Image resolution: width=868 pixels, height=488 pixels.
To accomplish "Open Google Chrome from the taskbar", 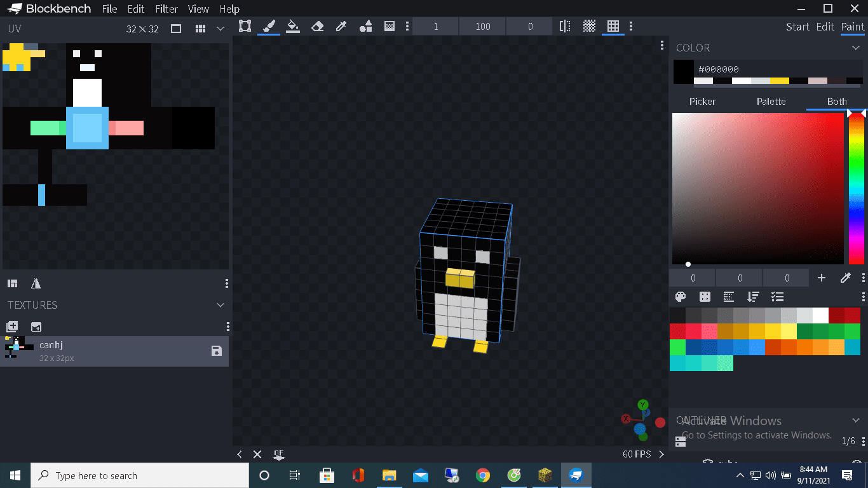I will (x=483, y=475).
